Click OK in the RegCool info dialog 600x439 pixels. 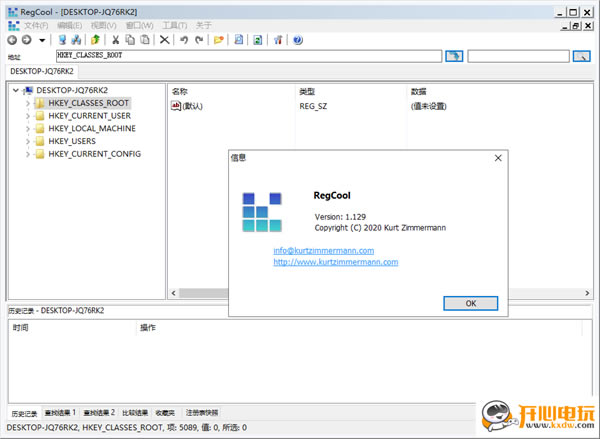pos(471,303)
